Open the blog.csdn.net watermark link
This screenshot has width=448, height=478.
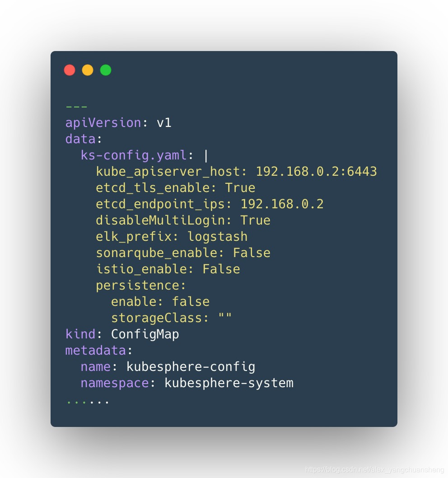(374, 470)
